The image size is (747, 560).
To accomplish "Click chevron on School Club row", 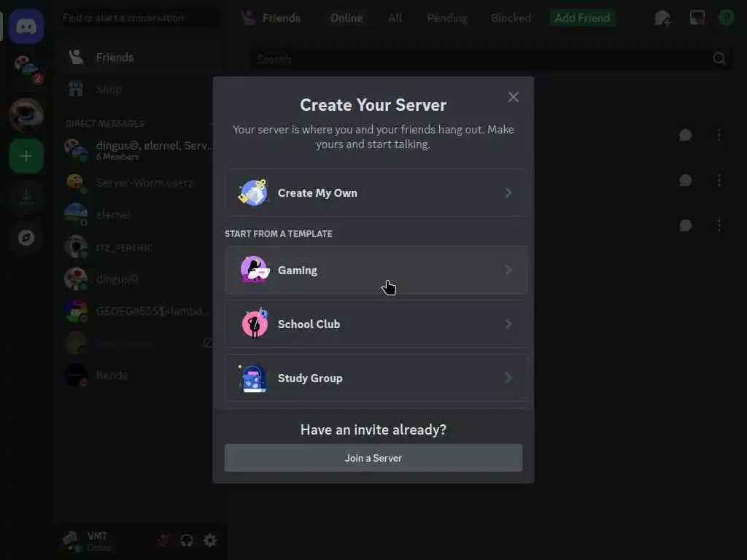I will 508,324.
